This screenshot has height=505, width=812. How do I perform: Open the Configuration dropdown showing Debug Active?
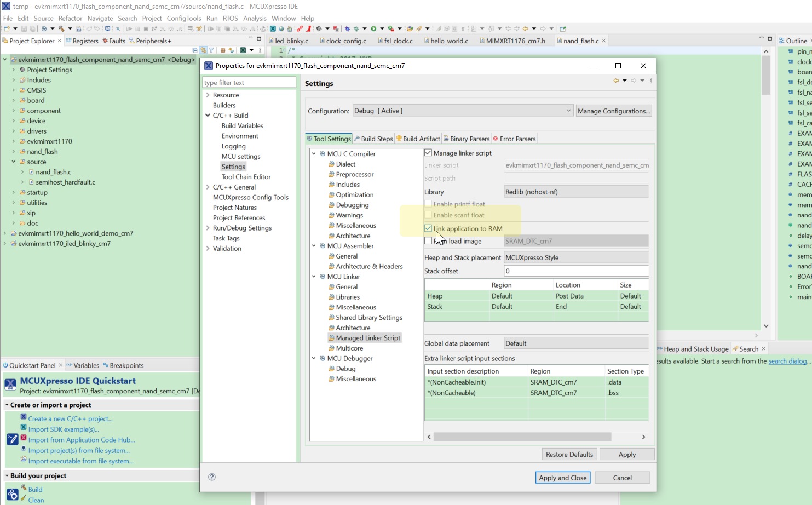[x=568, y=111]
